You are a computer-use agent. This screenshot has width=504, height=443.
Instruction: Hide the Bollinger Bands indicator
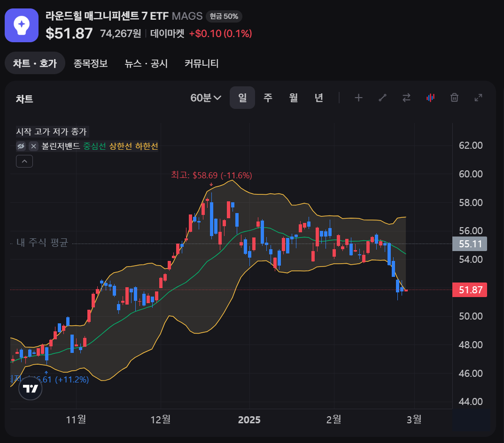point(21,146)
